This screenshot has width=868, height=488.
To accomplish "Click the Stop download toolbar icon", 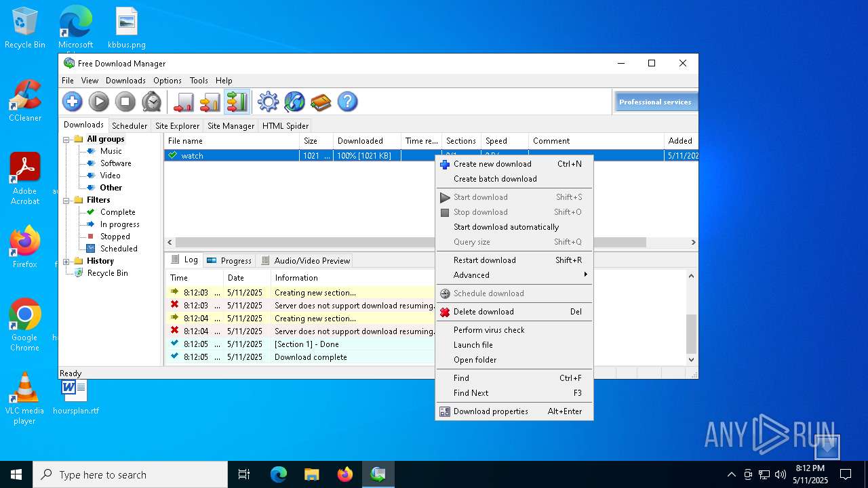I will (125, 102).
